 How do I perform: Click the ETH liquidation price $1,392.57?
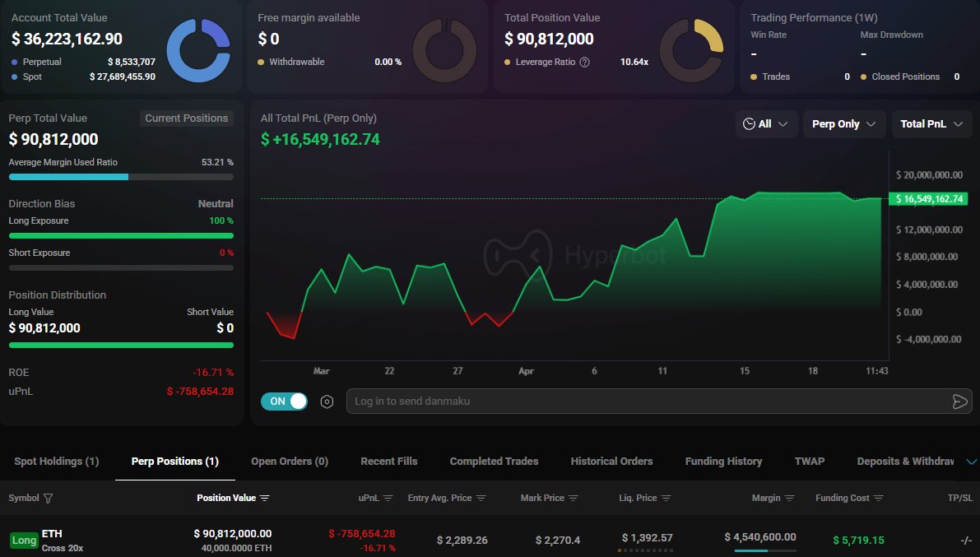pyautogui.click(x=648, y=537)
